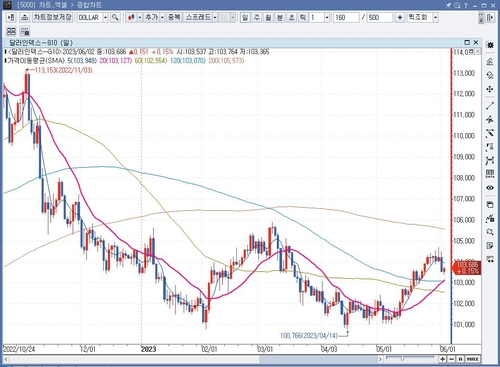Image resolution: width=500 pixels, height=367 pixels.
Task: Click the pin icon in the title bar
Action: [x=448, y=5]
